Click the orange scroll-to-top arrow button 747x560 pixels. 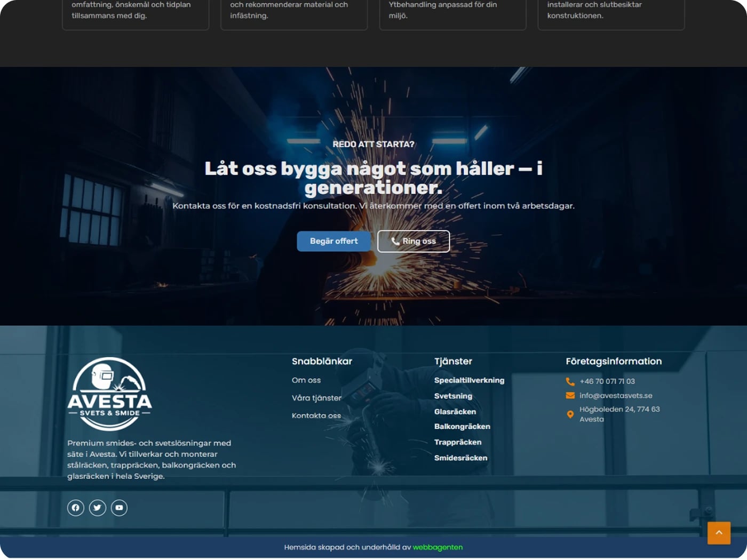pos(719,533)
